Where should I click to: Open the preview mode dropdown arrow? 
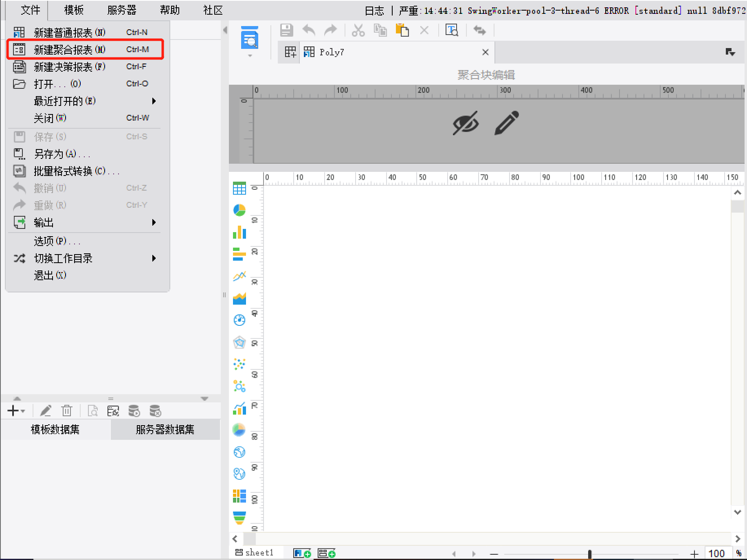tap(250, 56)
